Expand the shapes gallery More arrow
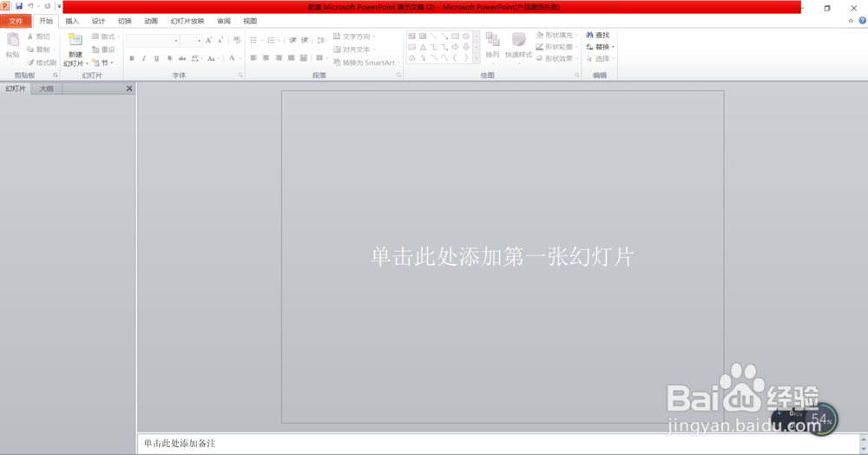The height and width of the screenshot is (455, 868). (x=476, y=58)
